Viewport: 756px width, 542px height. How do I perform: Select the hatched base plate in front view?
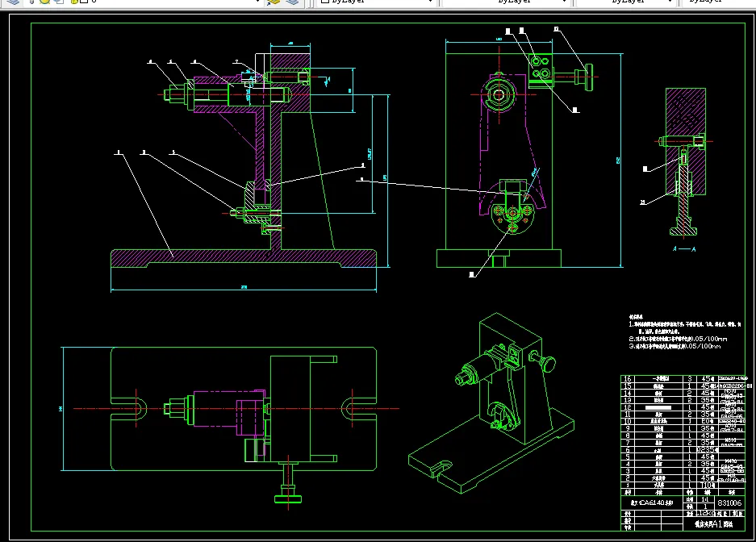pos(244,258)
